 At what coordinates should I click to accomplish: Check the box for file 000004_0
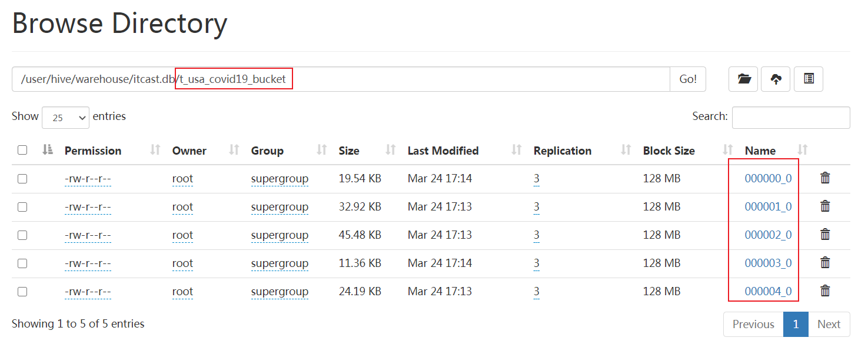pyautogui.click(x=22, y=292)
